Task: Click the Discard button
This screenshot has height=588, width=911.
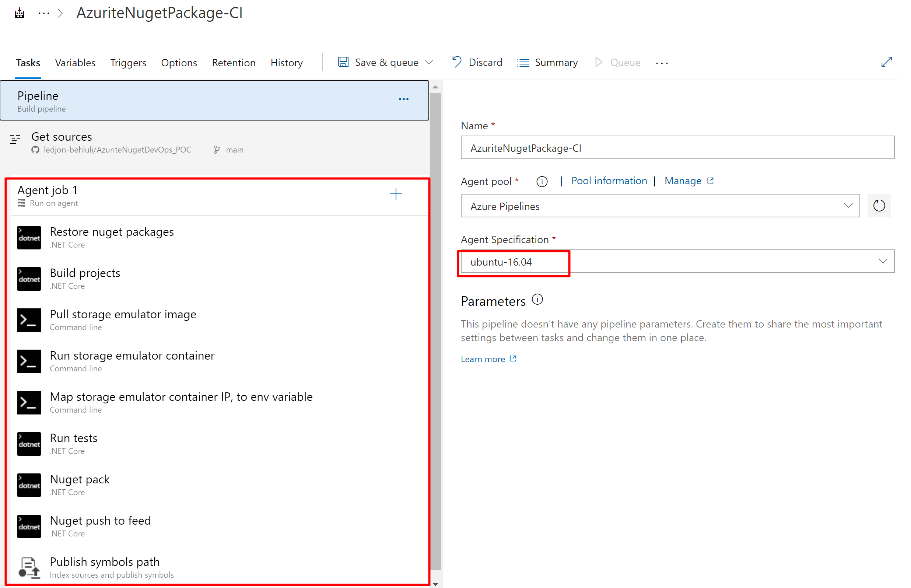Action: [x=477, y=62]
